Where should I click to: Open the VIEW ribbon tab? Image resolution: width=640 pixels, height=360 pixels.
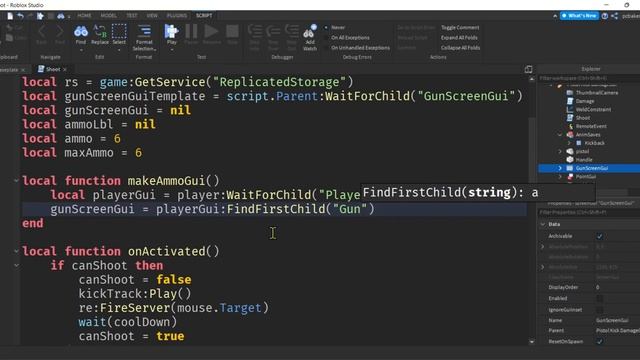click(152, 16)
